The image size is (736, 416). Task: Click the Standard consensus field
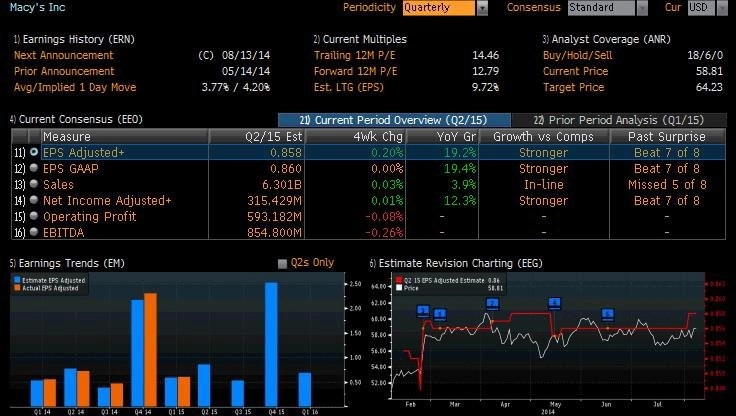(601, 8)
